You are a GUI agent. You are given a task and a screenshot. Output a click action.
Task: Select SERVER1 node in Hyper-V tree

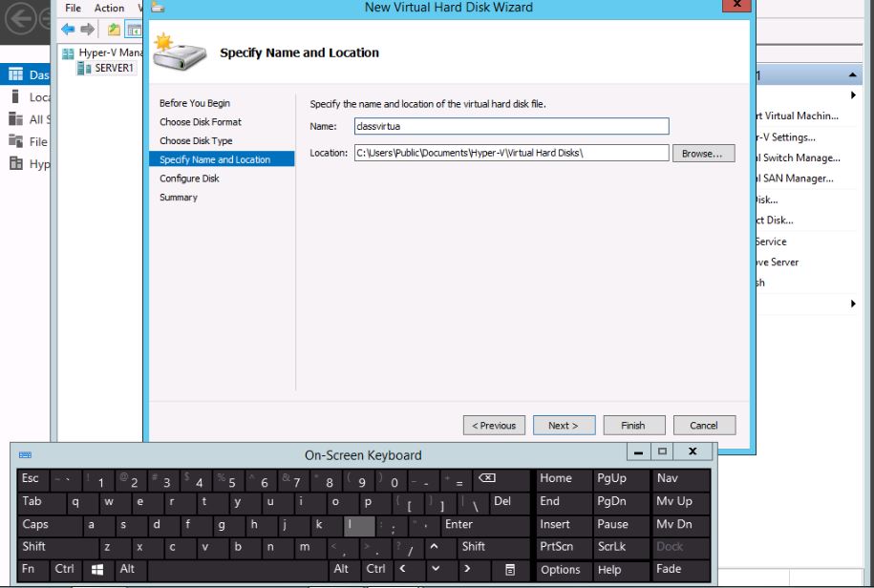113,68
